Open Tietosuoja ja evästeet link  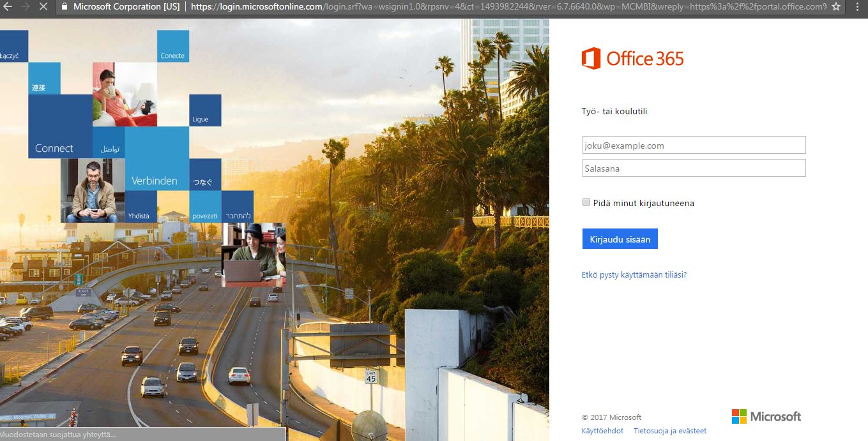670,431
